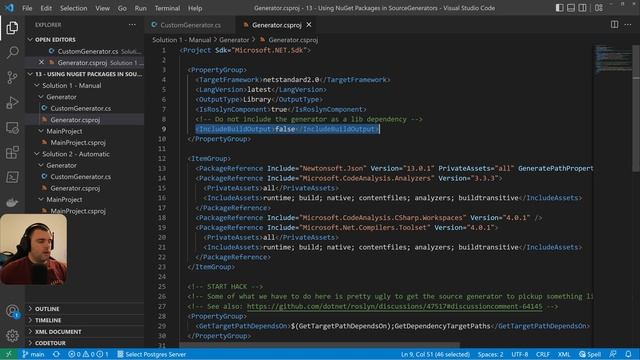The height and width of the screenshot is (360, 640).
Task: Close Generator.csproj in Open Editors list
Action: (41, 62)
